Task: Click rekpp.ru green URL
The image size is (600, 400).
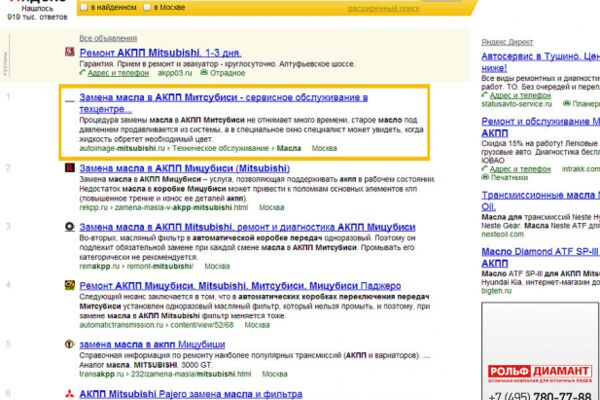Action: 164,207
